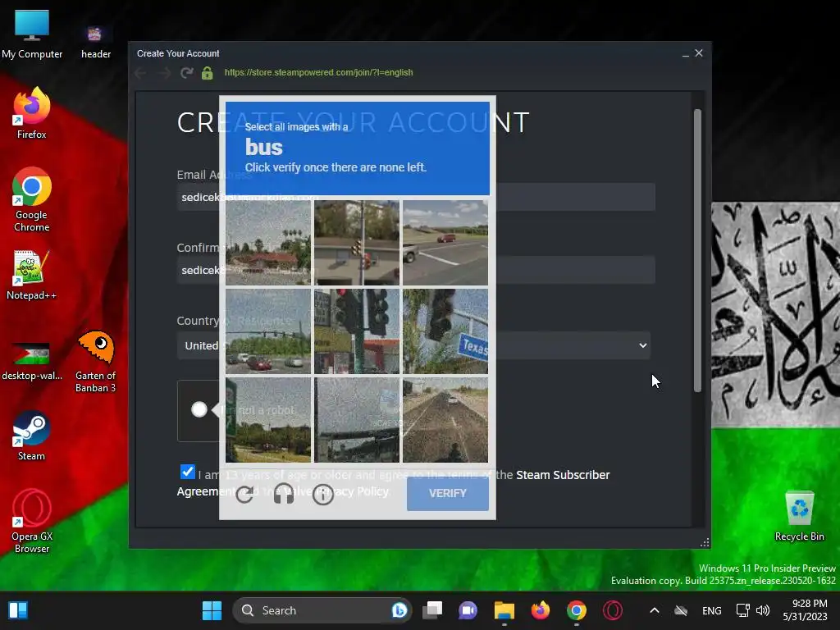840x630 pixels.
Task: Open the captcha help info icon
Action: (323, 495)
